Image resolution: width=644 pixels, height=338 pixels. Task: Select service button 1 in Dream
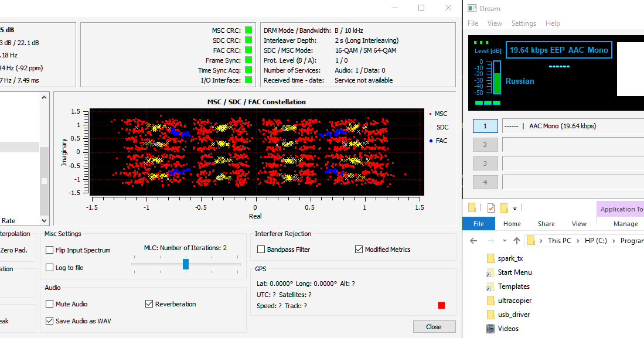pyautogui.click(x=485, y=125)
